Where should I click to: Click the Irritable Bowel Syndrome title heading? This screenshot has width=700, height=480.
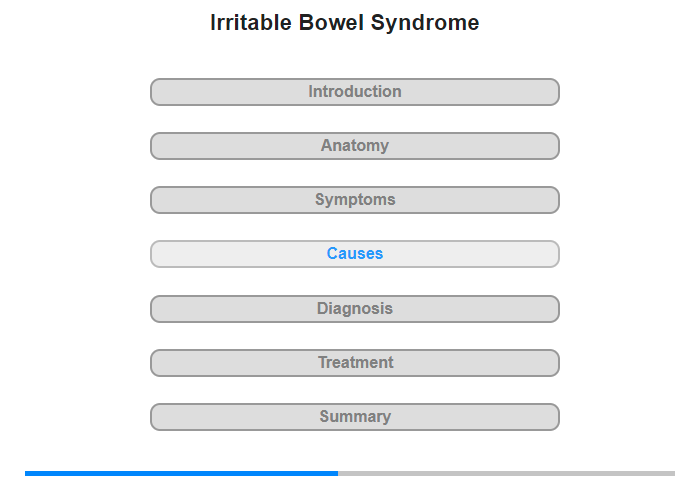click(345, 23)
